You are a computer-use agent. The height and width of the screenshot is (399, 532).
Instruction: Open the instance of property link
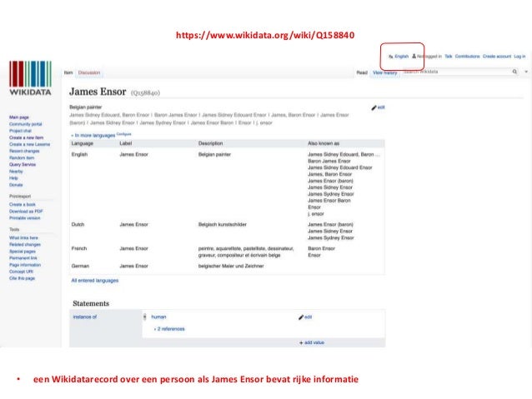tap(85, 317)
